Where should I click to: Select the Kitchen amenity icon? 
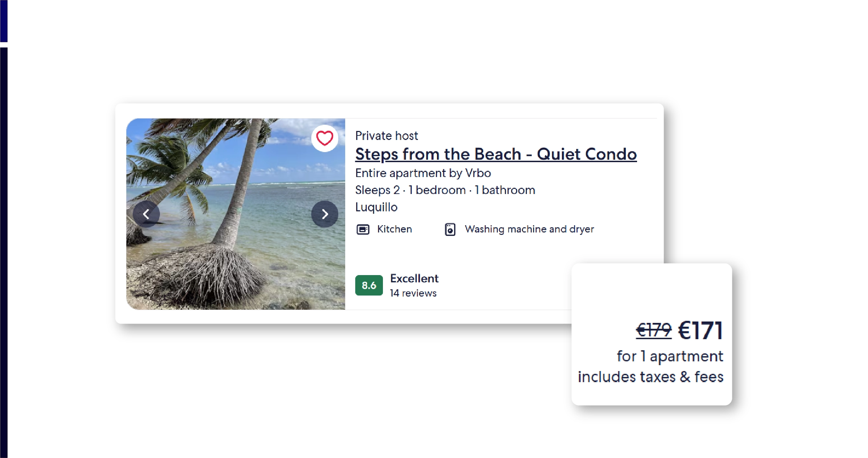[x=363, y=229]
